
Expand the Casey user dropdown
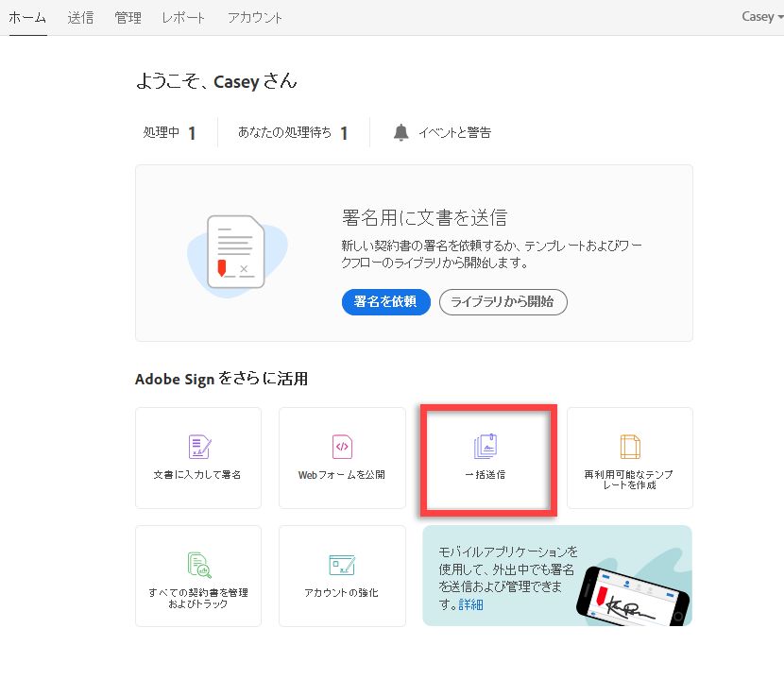pyautogui.click(x=762, y=16)
